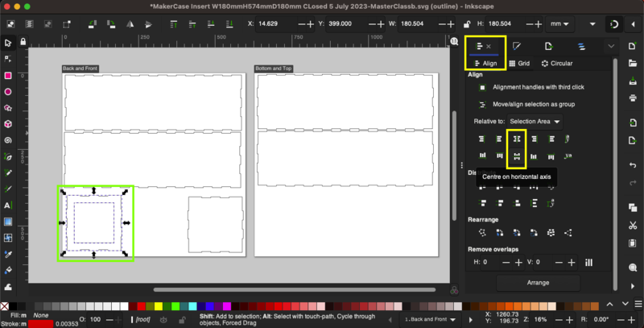Click Select all in all layers icon

pyautogui.click(x=29, y=24)
